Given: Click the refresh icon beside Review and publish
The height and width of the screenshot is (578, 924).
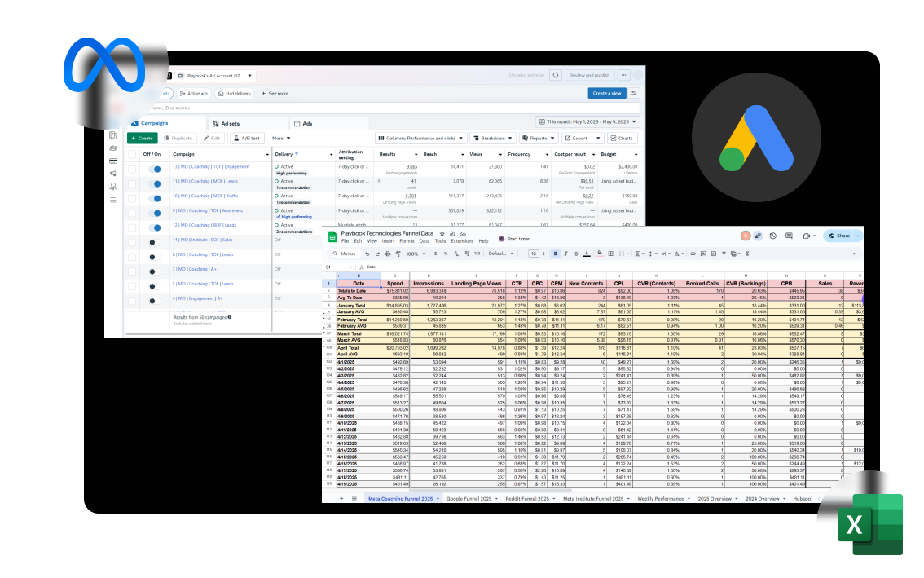Looking at the screenshot, I should [556, 75].
